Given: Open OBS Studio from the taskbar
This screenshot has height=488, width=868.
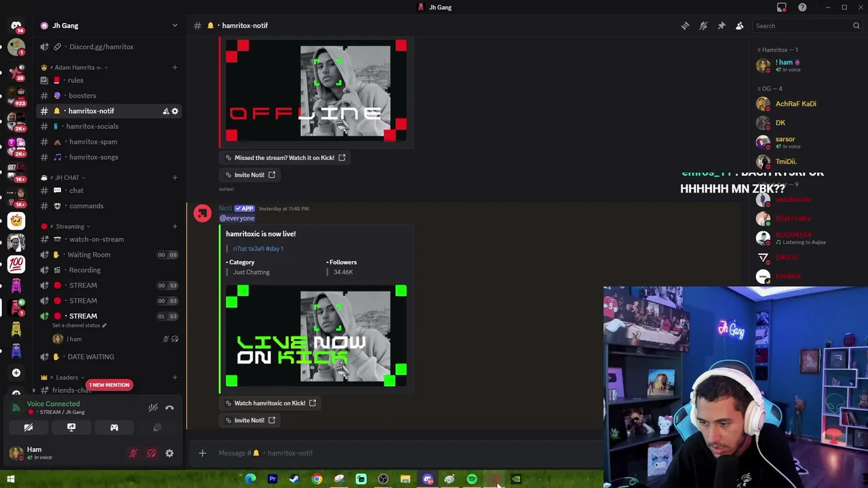Looking at the screenshot, I should [x=383, y=479].
